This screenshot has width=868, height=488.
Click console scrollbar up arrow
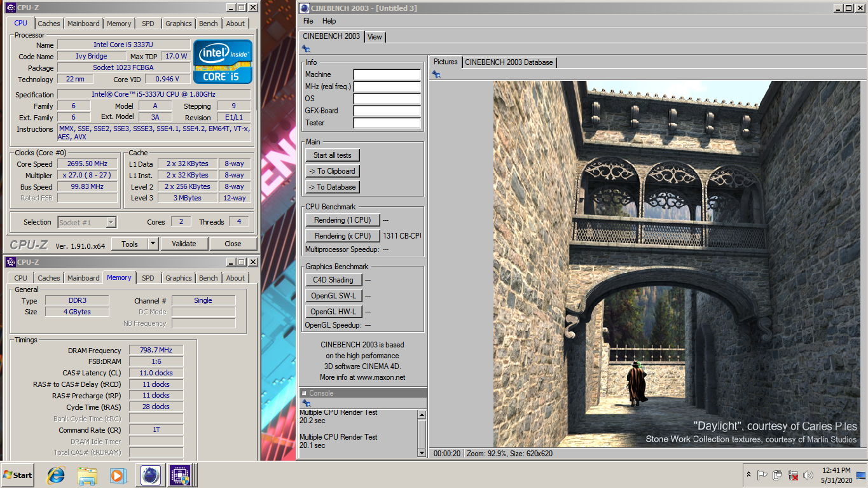click(x=422, y=415)
